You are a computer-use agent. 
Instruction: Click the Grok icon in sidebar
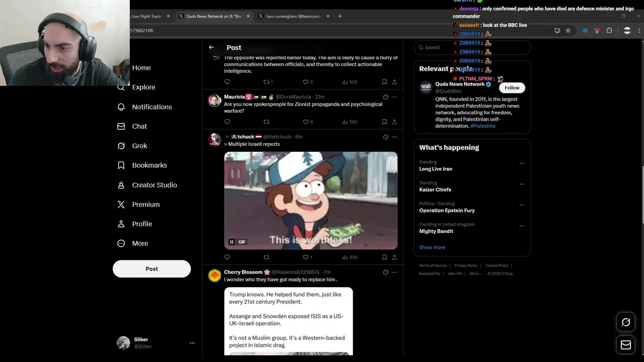[121, 146]
